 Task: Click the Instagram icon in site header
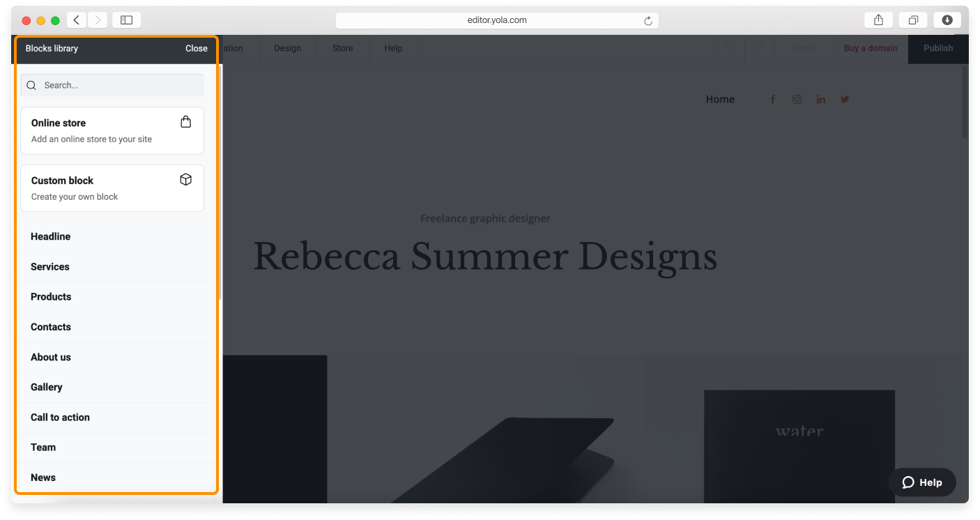click(797, 100)
